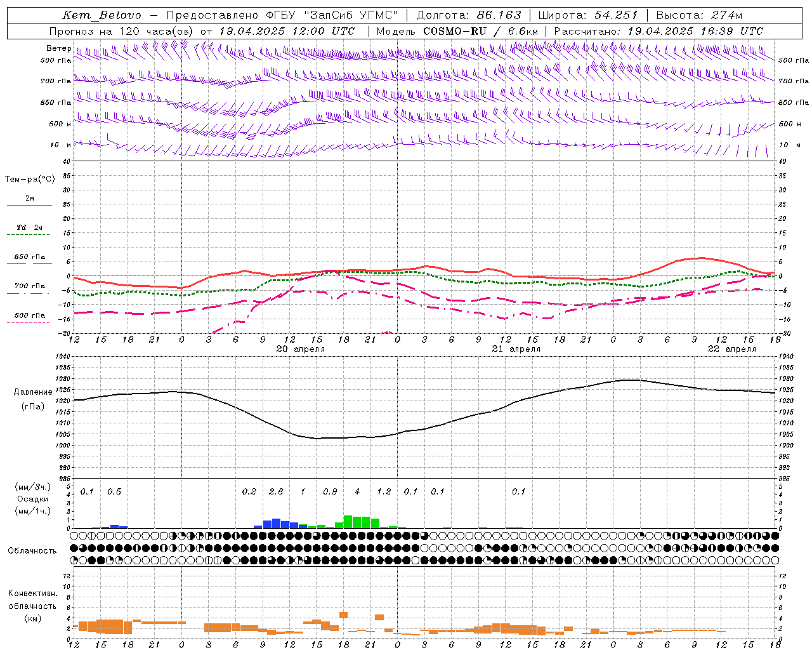Click the precipitation total value 0.2

249,491
